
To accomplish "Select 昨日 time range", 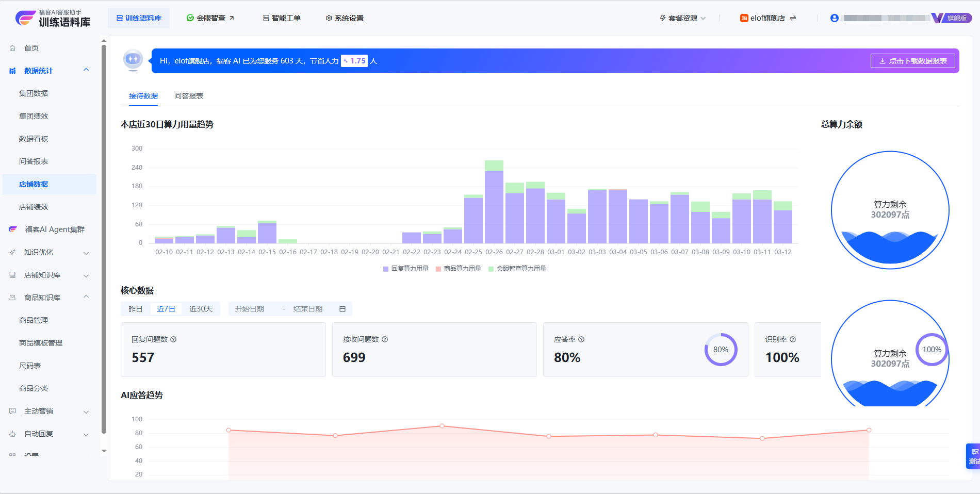I will click(136, 309).
